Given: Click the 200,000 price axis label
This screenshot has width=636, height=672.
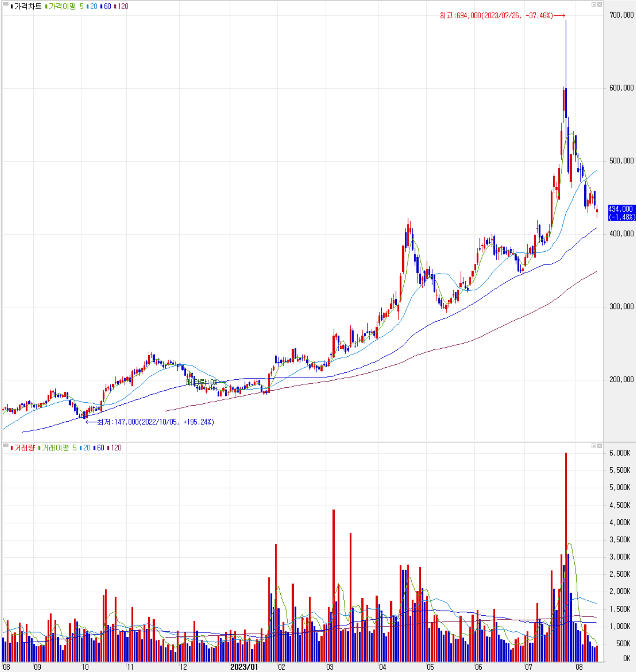Looking at the screenshot, I should [x=621, y=380].
